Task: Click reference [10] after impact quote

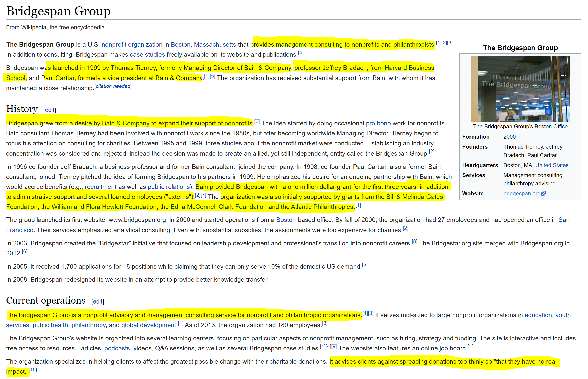Action: click(33, 370)
